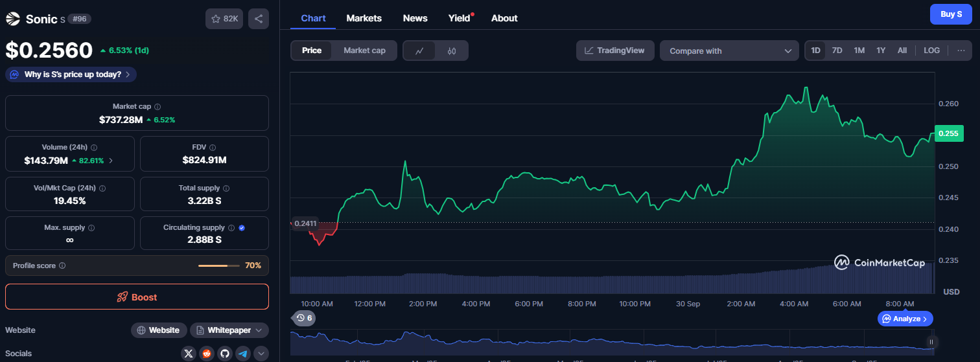Open the more options ellipsis in chart toolbar
This screenshot has height=362, width=980.
[x=961, y=51]
